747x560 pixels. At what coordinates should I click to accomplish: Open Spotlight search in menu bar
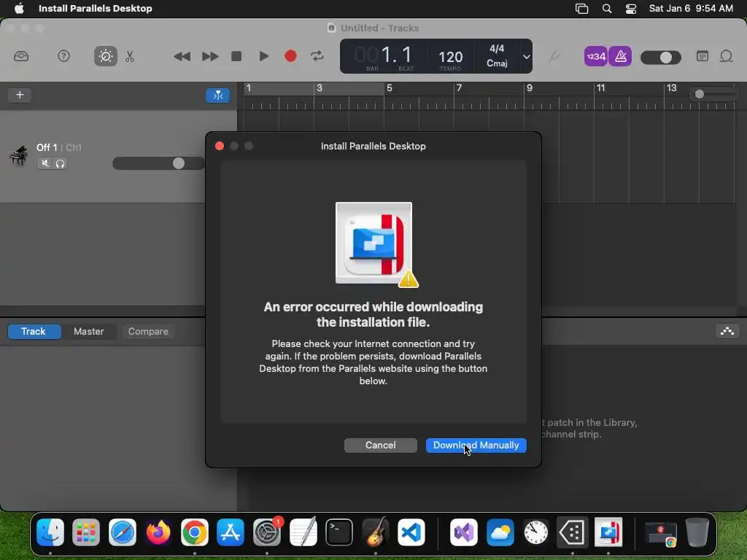(x=606, y=8)
